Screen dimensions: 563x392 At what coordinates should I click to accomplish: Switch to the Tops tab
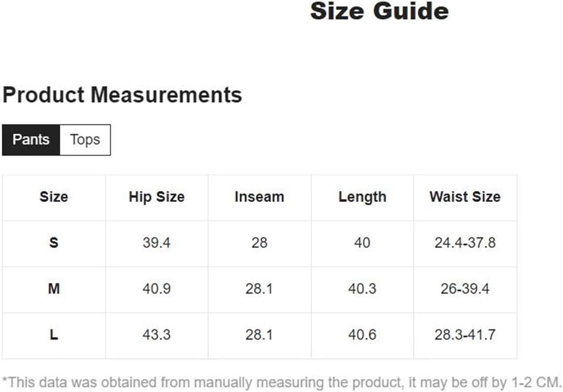point(85,140)
